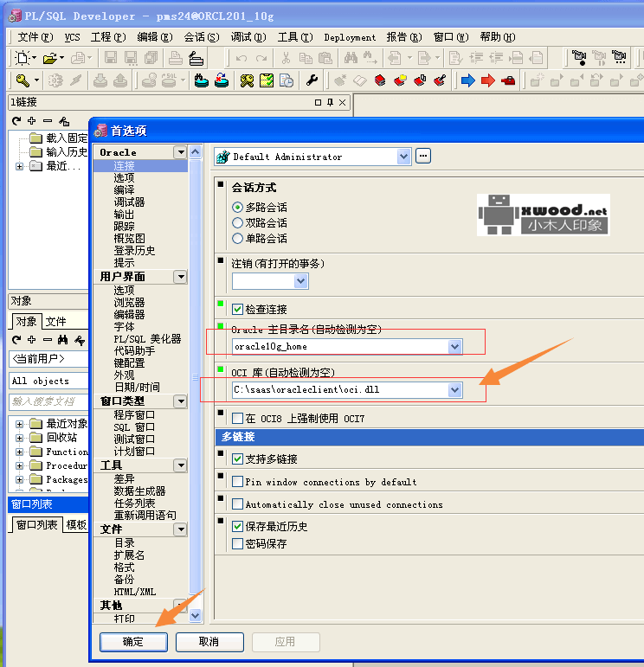Enable Pin window connections by default

click(x=237, y=482)
